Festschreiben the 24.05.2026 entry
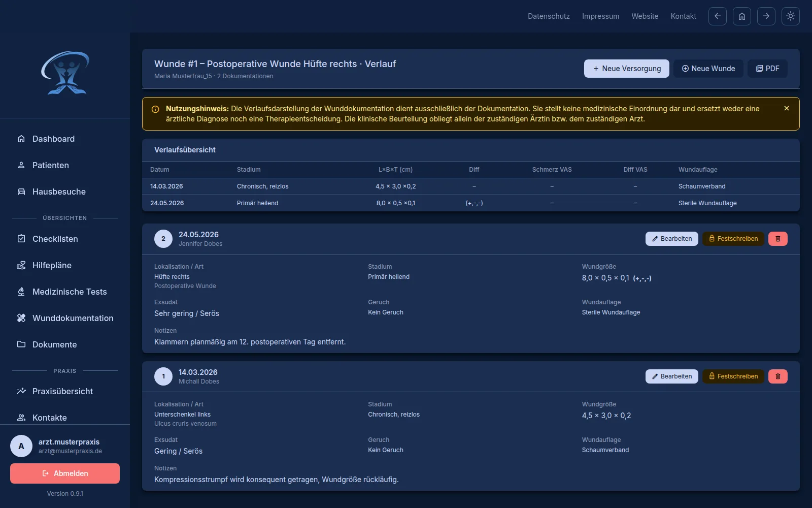Viewport: 812px width, 508px height. [733, 239]
